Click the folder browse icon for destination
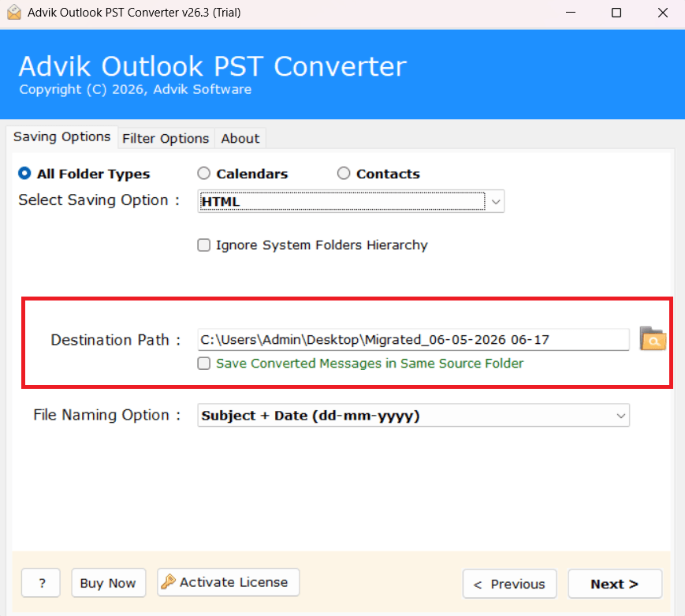685x616 pixels. coord(653,338)
